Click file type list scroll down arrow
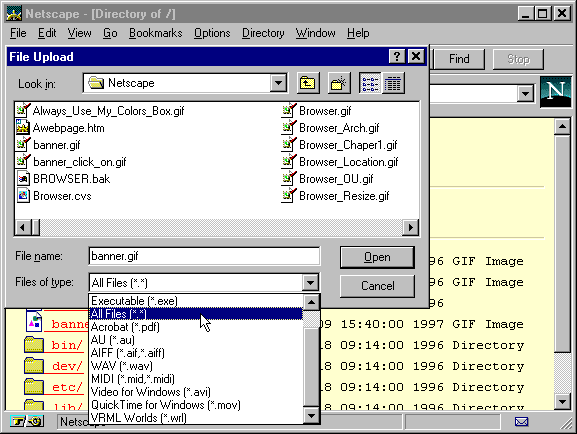The height and width of the screenshot is (434, 577). (x=311, y=416)
